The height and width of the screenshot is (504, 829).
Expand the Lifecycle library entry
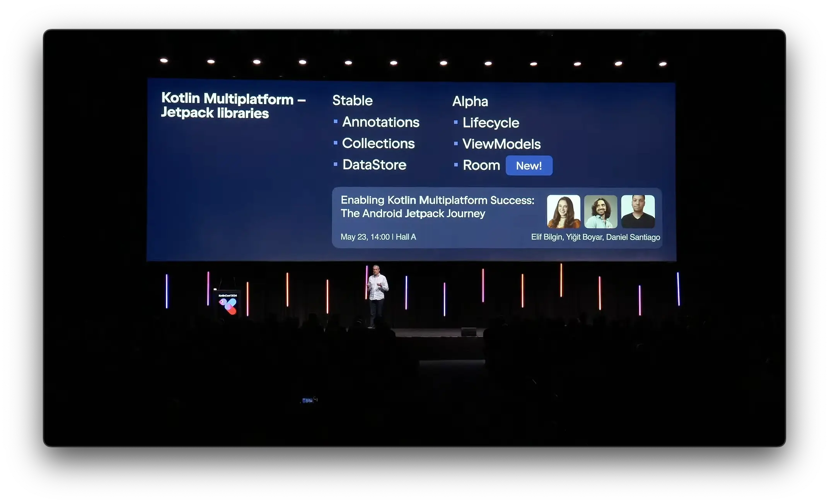[491, 123]
